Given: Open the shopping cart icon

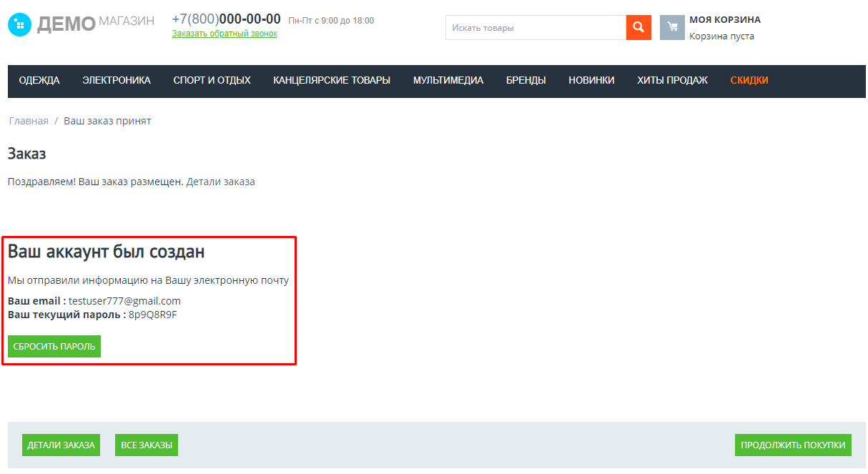Looking at the screenshot, I should [672, 28].
